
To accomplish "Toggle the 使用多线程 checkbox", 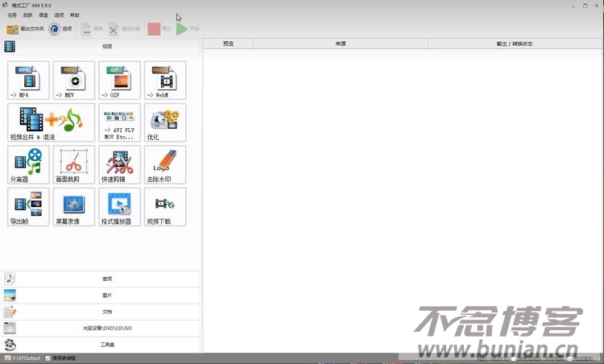I will (x=48, y=358).
